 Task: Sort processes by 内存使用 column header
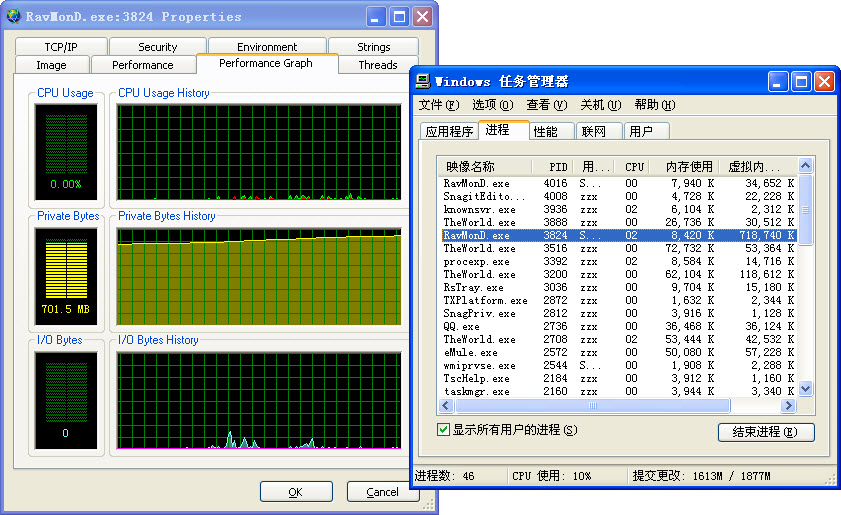pyautogui.click(x=689, y=167)
